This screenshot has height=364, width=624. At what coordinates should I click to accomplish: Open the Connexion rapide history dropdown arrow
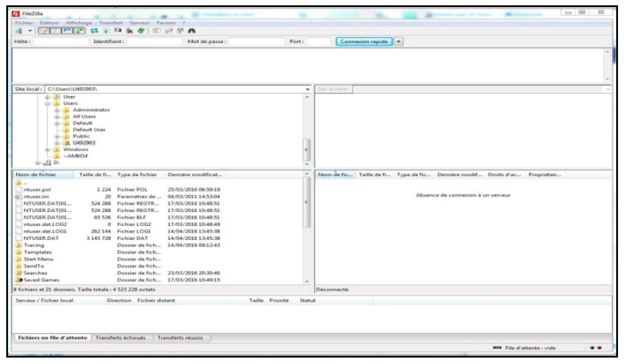398,42
